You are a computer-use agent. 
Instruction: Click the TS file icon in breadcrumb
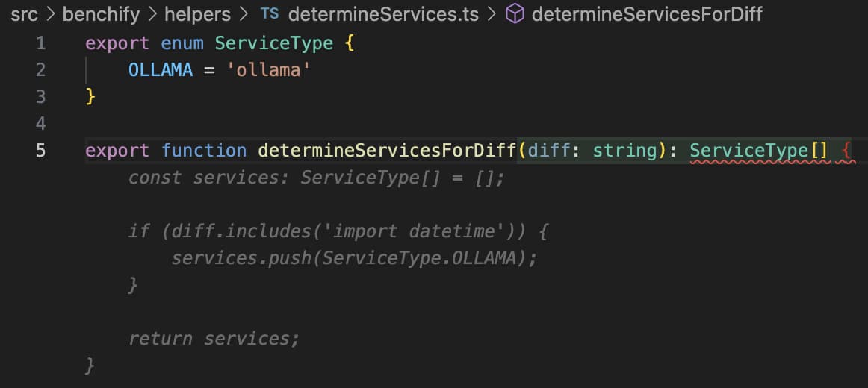click(269, 14)
